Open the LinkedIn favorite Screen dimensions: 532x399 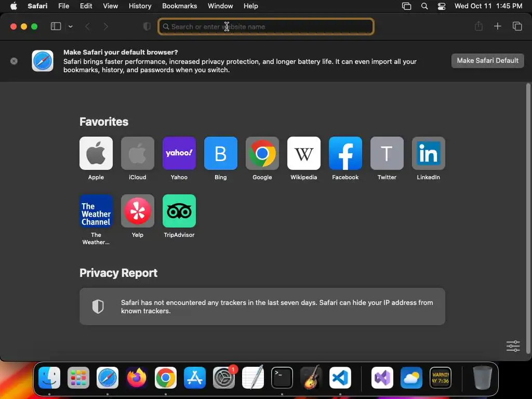tap(429, 153)
